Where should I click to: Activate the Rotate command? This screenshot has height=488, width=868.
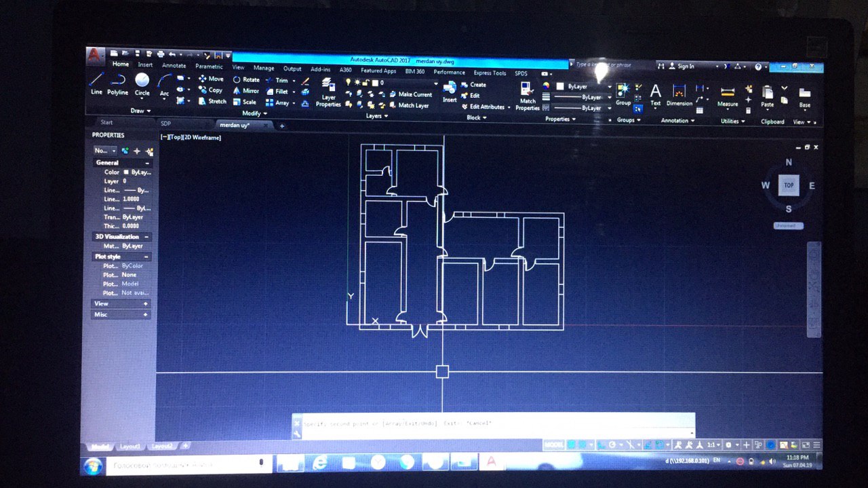tap(245, 79)
